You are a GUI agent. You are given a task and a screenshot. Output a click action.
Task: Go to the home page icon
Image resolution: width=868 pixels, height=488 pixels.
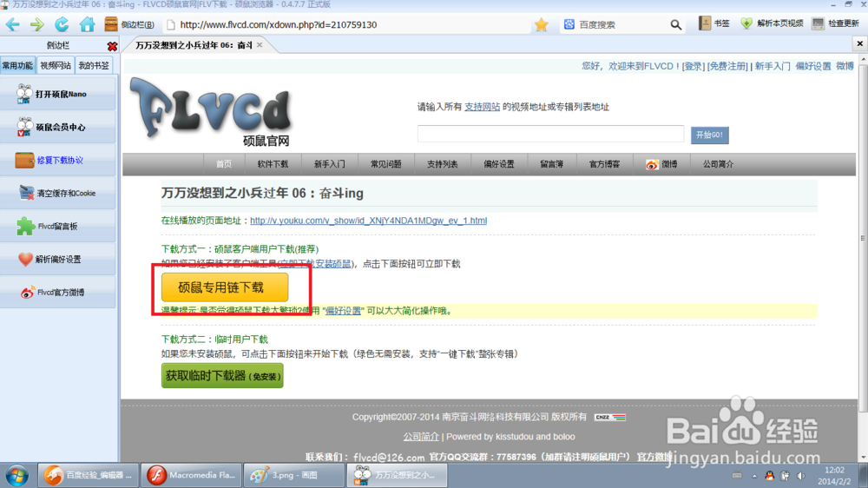click(x=87, y=24)
